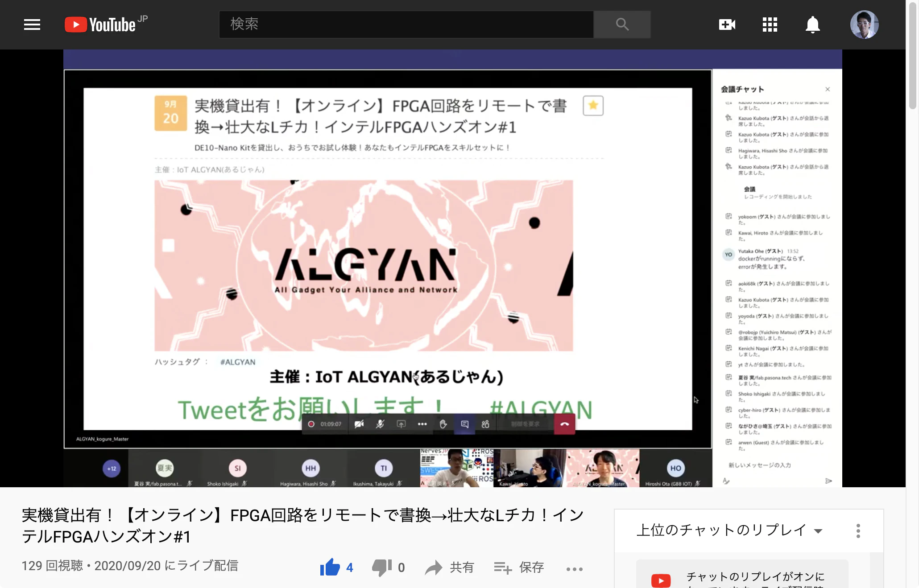
Task: Close the 会議チャット panel with X
Action: click(x=828, y=89)
